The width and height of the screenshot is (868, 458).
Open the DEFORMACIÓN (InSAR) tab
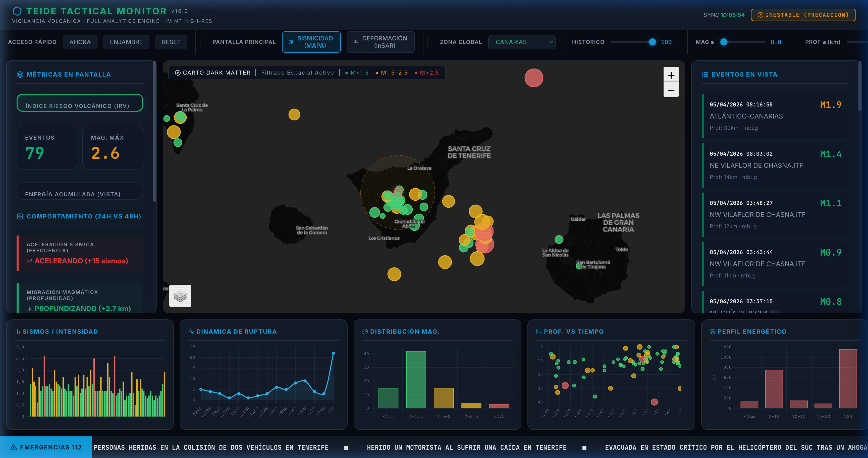pyautogui.click(x=381, y=42)
